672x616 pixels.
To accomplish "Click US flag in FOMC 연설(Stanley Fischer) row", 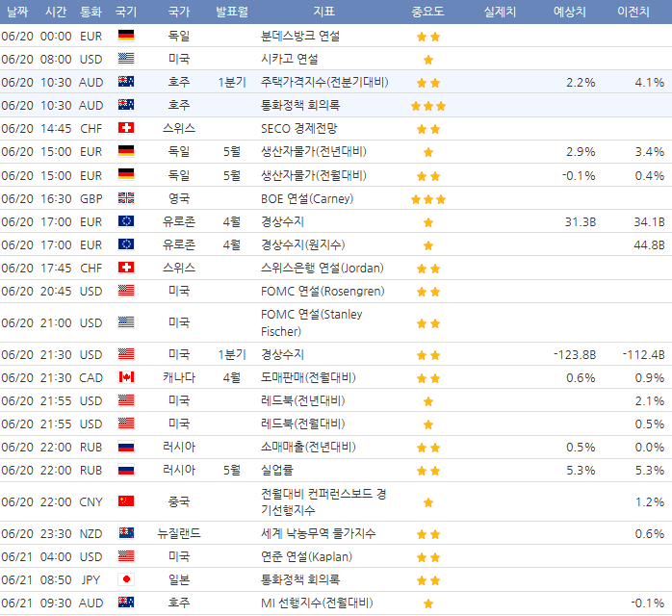I will coord(126,322).
